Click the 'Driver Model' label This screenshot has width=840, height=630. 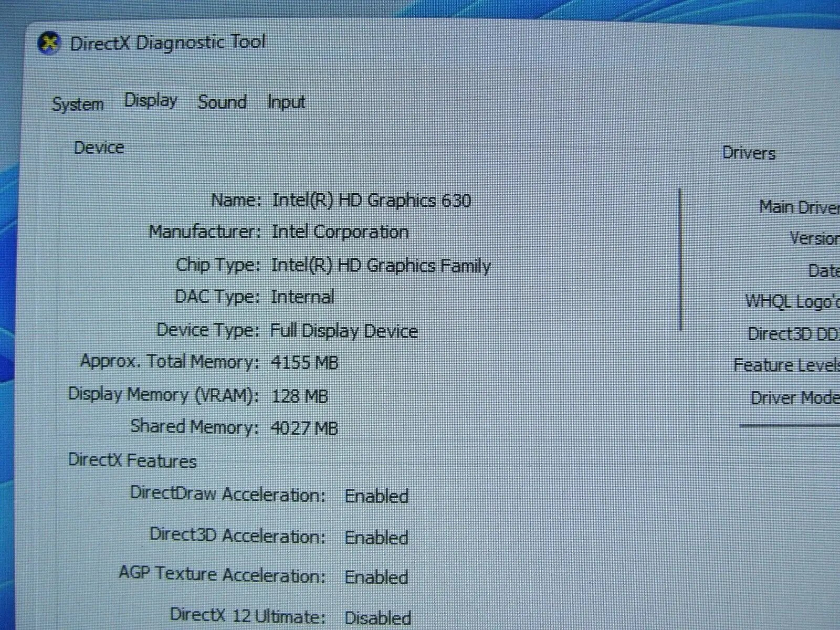(795, 398)
